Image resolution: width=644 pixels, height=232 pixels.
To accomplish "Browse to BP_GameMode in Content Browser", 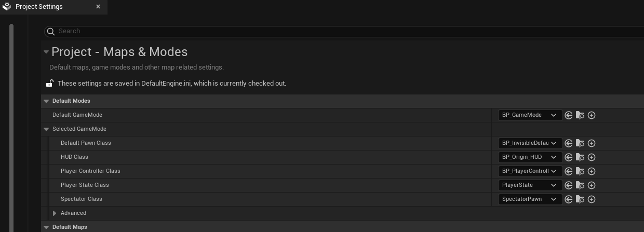I will pyautogui.click(x=580, y=115).
